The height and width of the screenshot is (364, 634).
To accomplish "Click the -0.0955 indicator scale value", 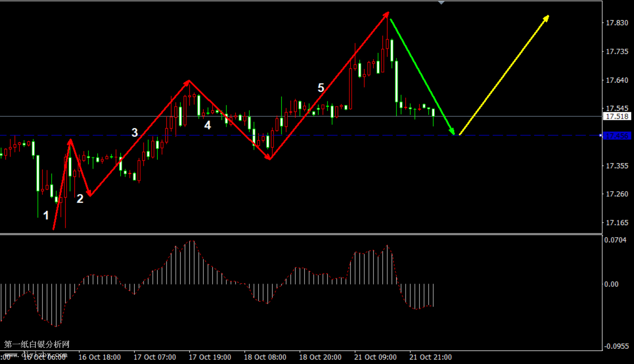I will (x=616, y=345).
